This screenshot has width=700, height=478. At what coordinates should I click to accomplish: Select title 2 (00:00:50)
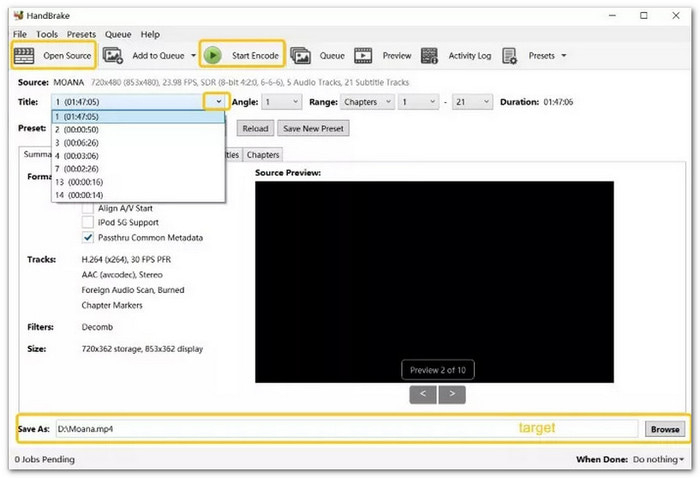(x=138, y=130)
